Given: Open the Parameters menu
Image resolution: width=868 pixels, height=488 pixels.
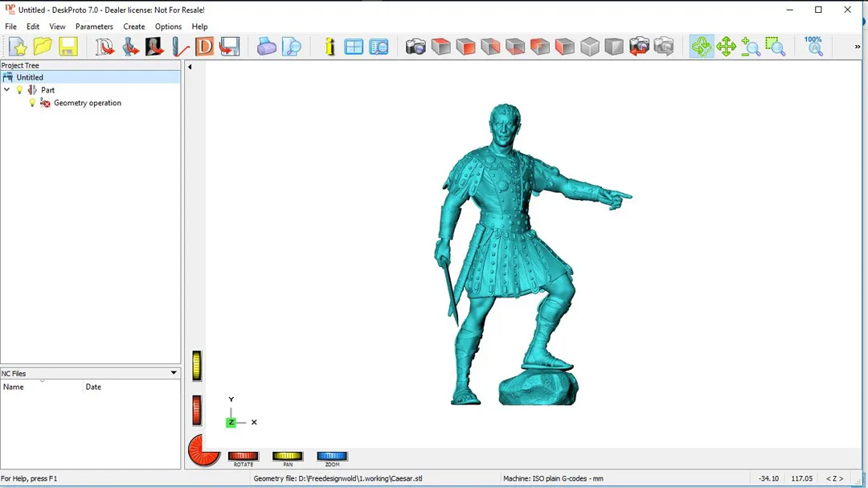Looking at the screenshot, I should (94, 27).
